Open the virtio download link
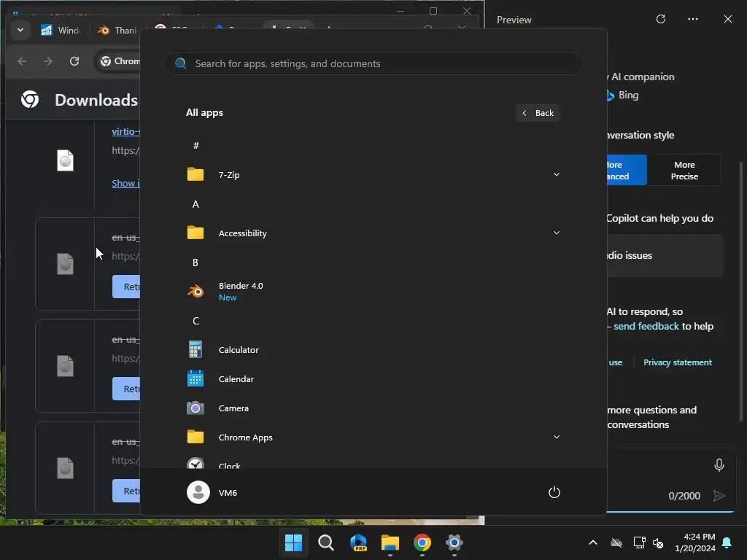Screen dimensions: 747x560 pos(125,131)
